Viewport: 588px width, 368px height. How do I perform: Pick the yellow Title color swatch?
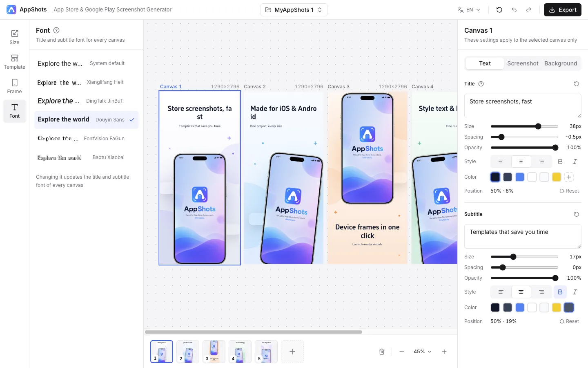(x=557, y=177)
